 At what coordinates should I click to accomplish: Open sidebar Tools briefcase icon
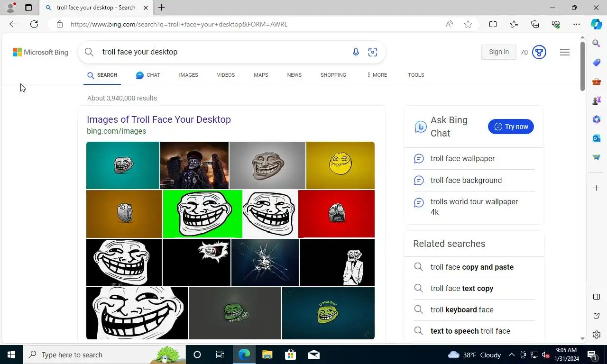pyautogui.click(x=597, y=82)
